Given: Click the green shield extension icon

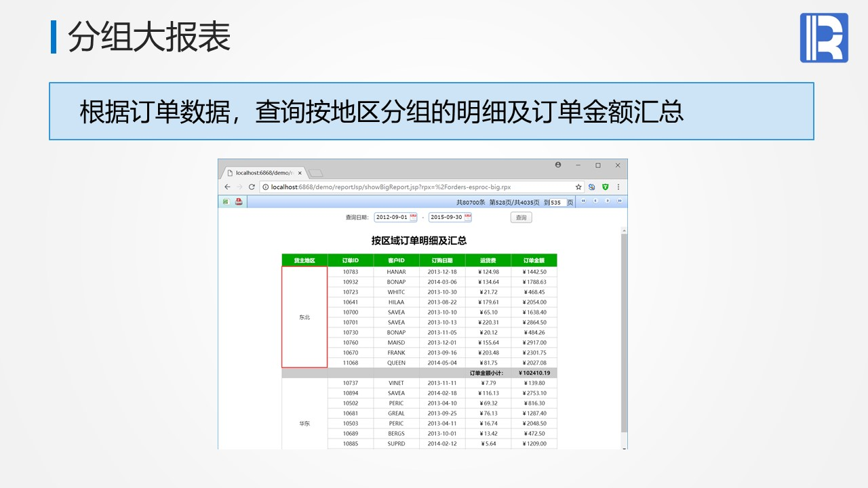Looking at the screenshot, I should coord(606,187).
